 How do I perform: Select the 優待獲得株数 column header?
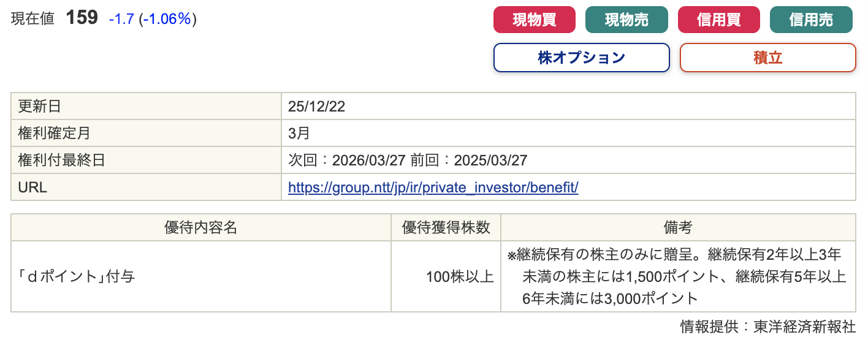(446, 227)
